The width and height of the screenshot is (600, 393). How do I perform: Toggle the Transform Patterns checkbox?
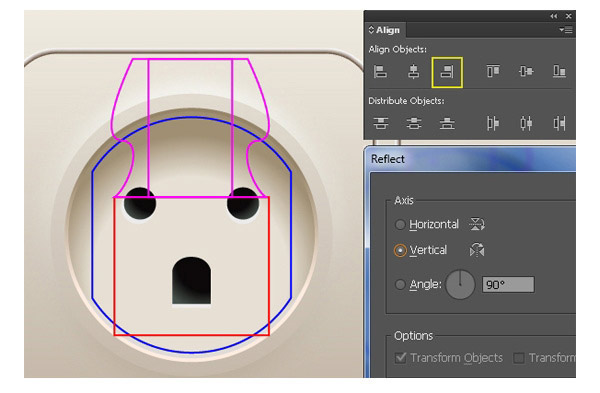pos(519,358)
